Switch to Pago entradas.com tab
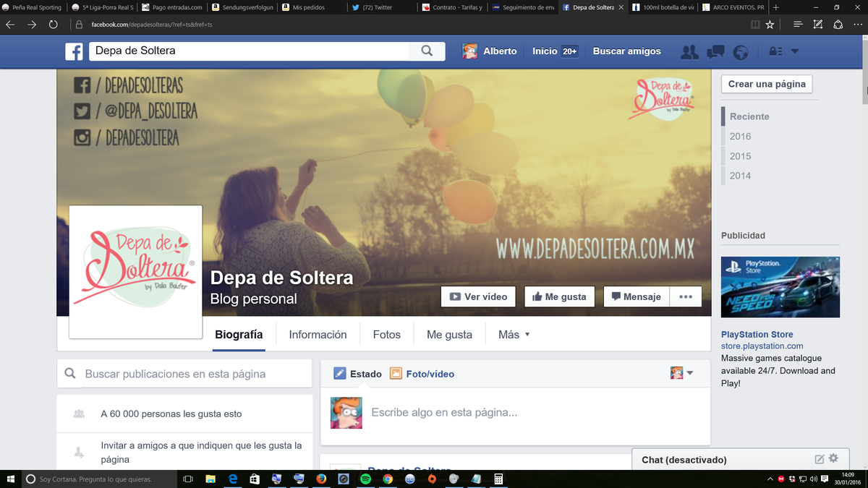Screen dimensions: 868x488 (x=171, y=7)
